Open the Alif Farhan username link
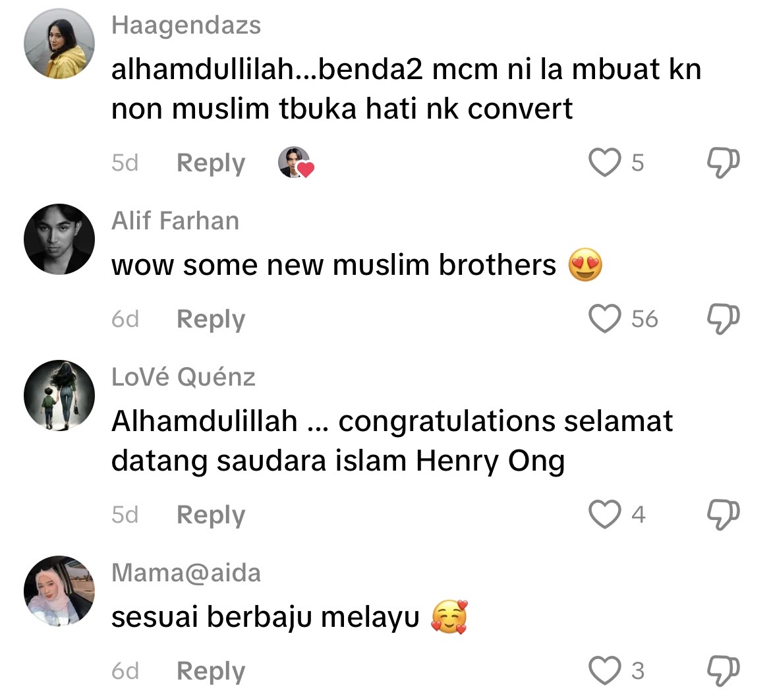This screenshot has height=700, width=771. pos(175,220)
